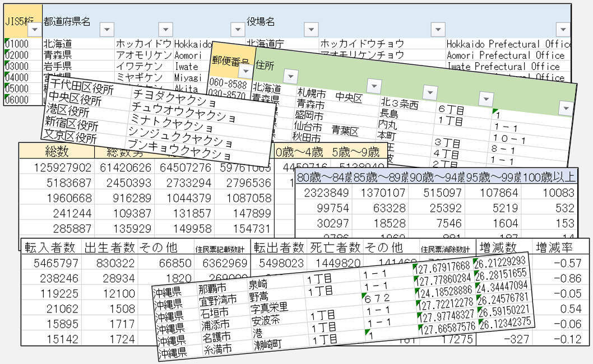This screenshot has width=593, height=364.
Task: Select the cell 61420626
Action: [x=125, y=167]
